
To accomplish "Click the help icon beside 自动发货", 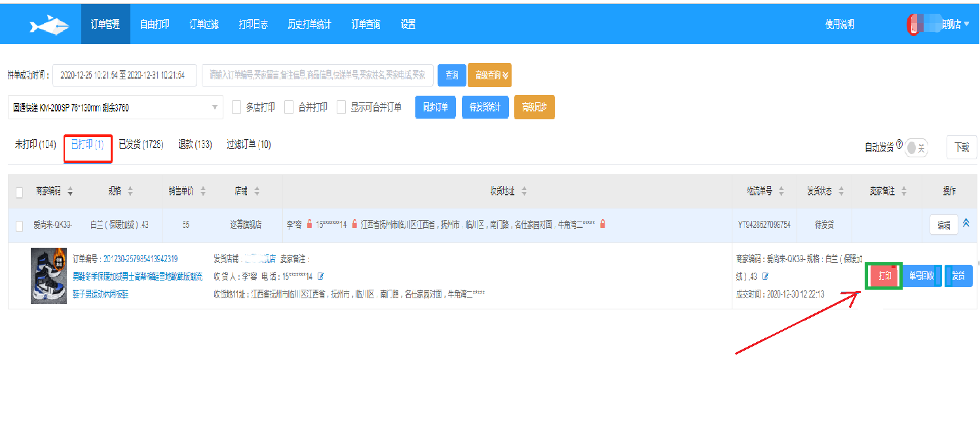I will click(x=899, y=145).
